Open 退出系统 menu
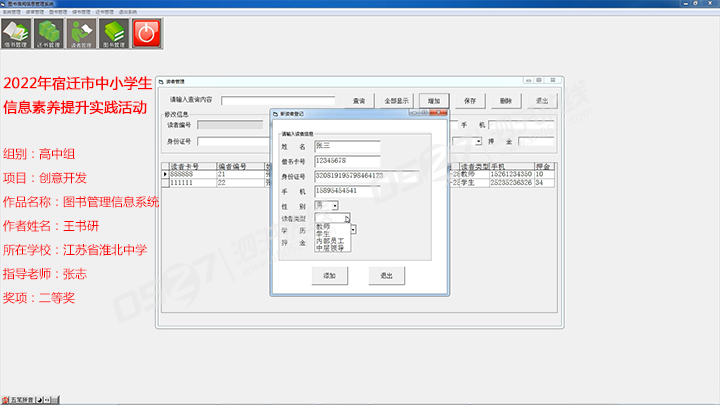The image size is (720, 405). (128, 12)
